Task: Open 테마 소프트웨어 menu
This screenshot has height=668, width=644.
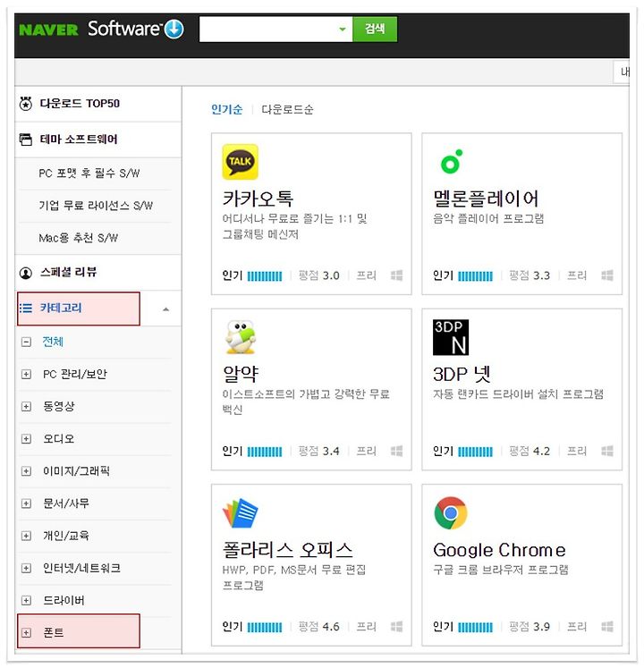Action: coord(79,140)
